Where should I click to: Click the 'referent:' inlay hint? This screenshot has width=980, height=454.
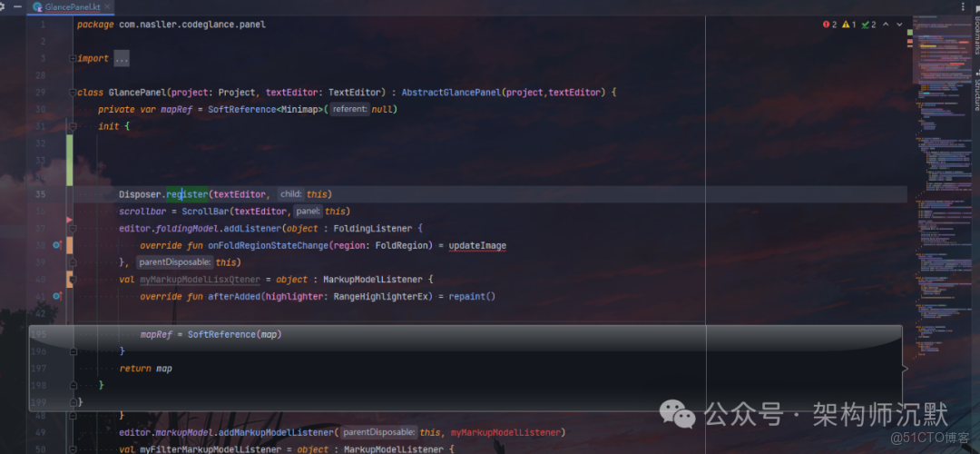[x=349, y=110]
